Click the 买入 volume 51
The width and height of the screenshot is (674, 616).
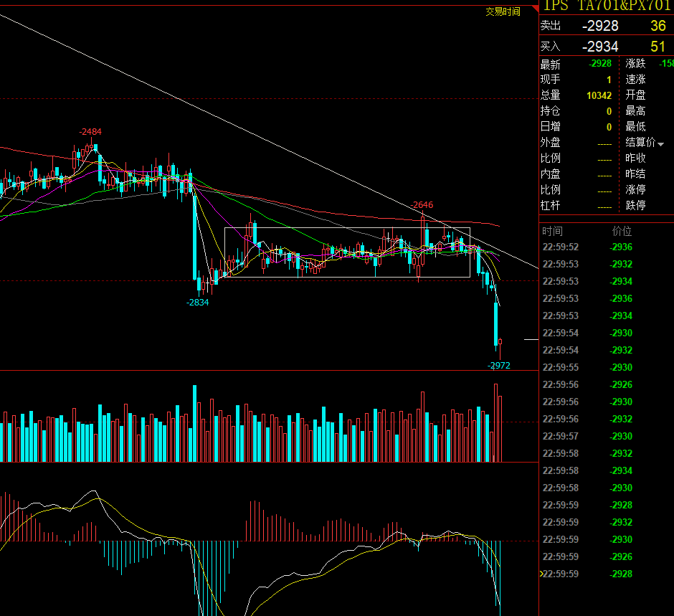[658, 47]
